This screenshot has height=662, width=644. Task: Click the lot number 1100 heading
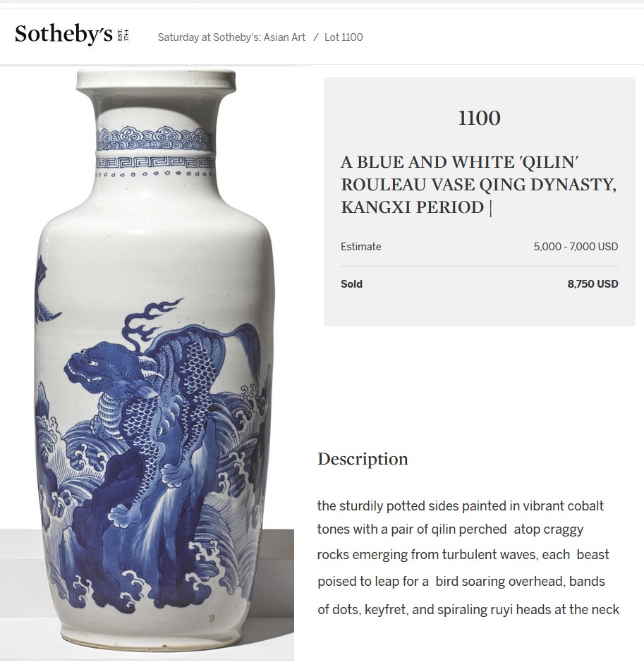(480, 118)
